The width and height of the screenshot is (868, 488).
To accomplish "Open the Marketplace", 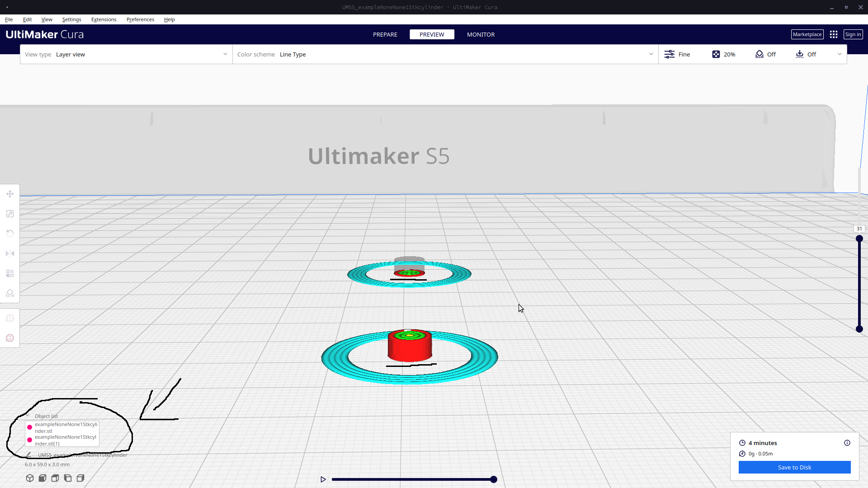I will pyautogui.click(x=807, y=34).
